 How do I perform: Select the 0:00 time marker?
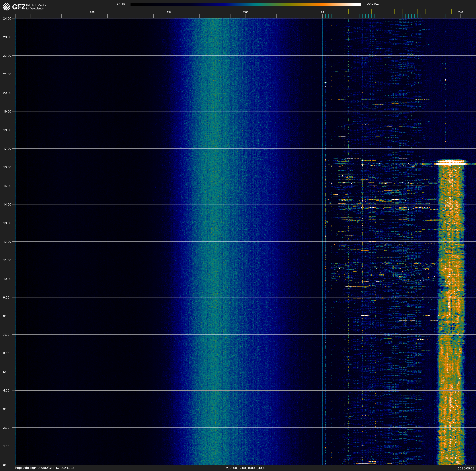click(x=6, y=465)
